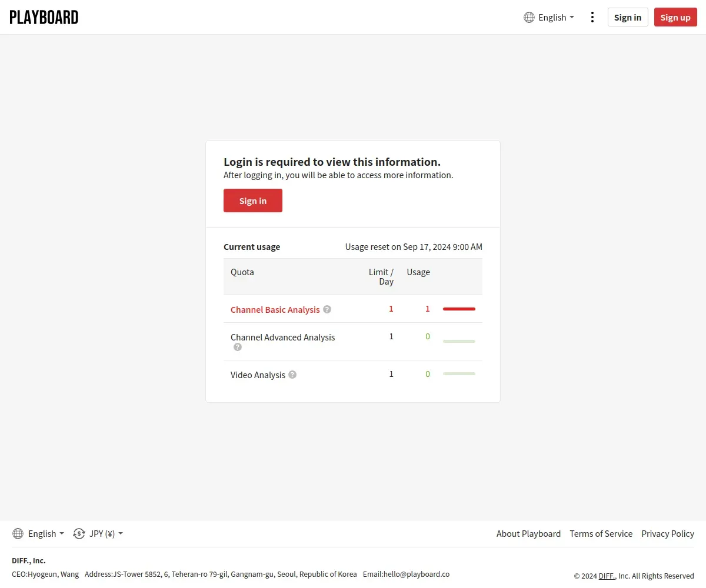Open the Terms of Service link
This screenshot has width=706, height=588.
tap(601, 534)
